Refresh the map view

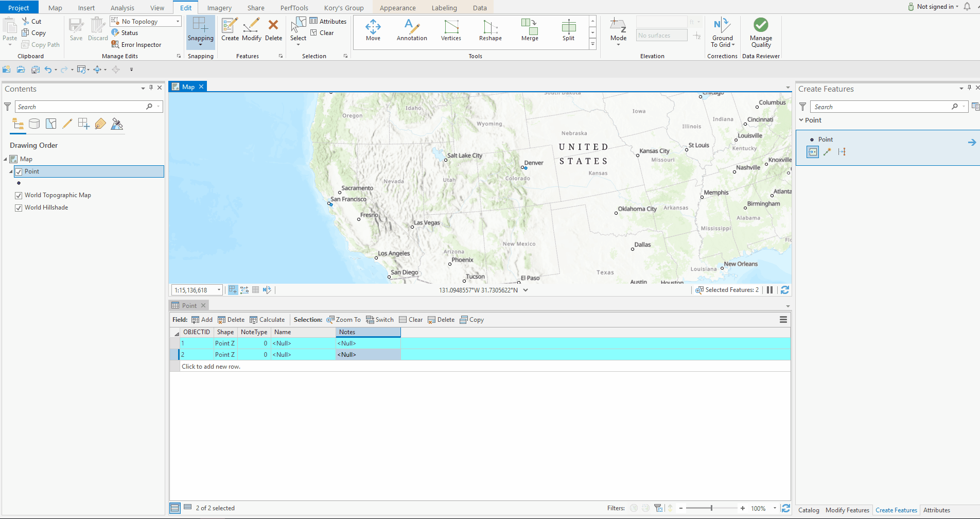click(785, 290)
